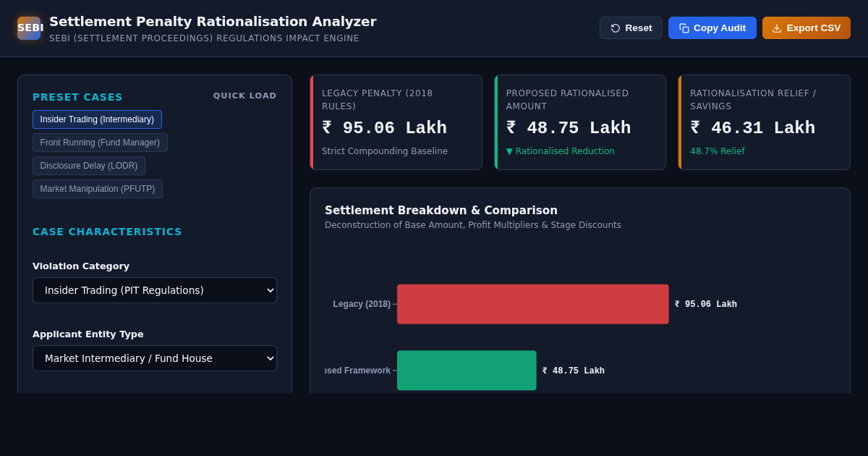This screenshot has height=456, width=868.
Task: Open the Applicant Entity Type dropdown
Action: click(x=155, y=358)
